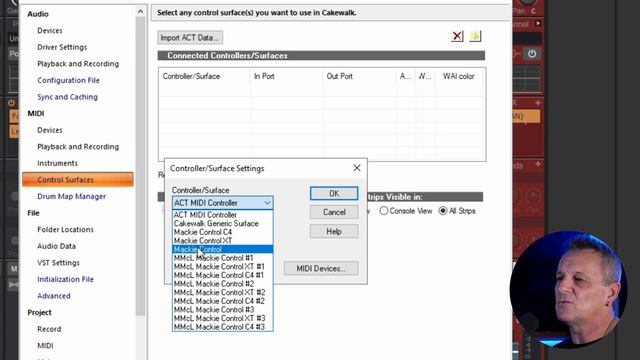The image size is (640, 360).
Task: Click the Controller/Surface column header
Action: pos(204,76)
